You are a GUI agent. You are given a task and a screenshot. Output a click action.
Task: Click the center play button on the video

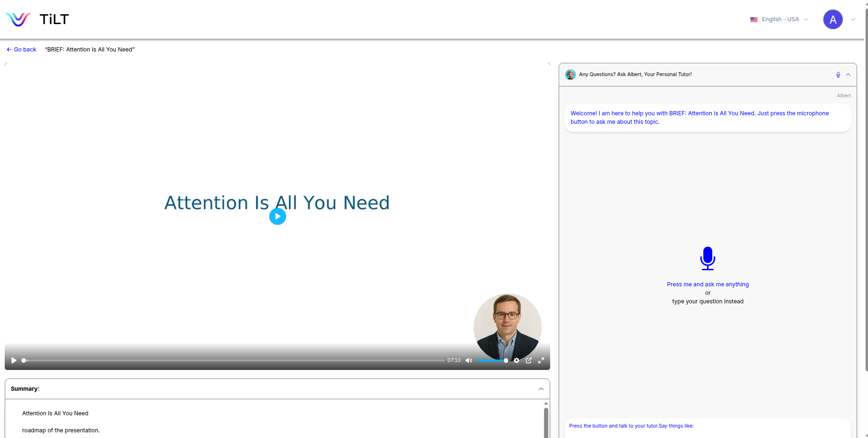click(278, 216)
